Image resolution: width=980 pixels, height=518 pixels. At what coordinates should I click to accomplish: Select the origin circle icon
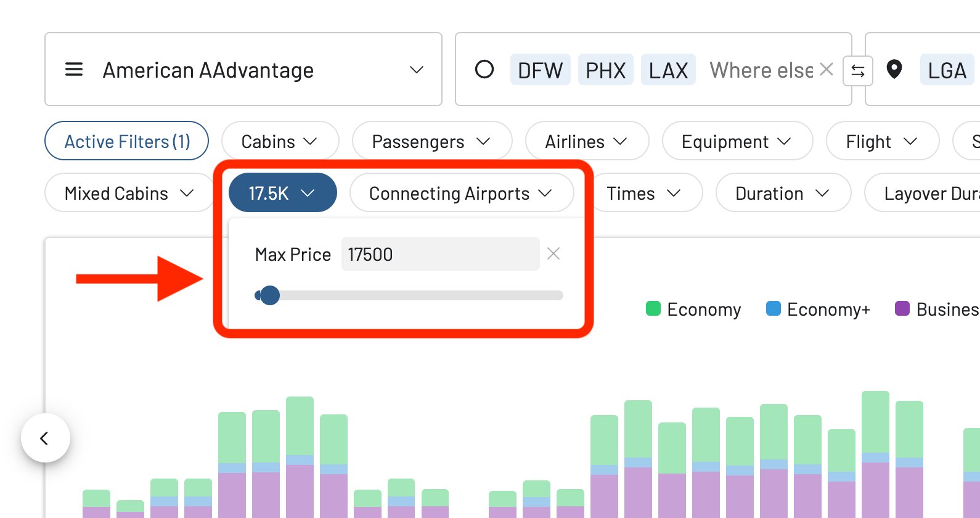click(x=485, y=70)
